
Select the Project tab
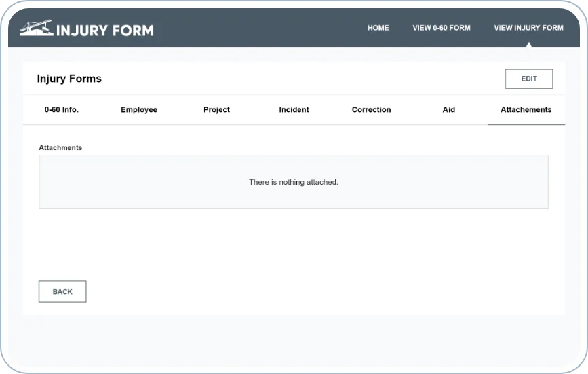tap(216, 109)
